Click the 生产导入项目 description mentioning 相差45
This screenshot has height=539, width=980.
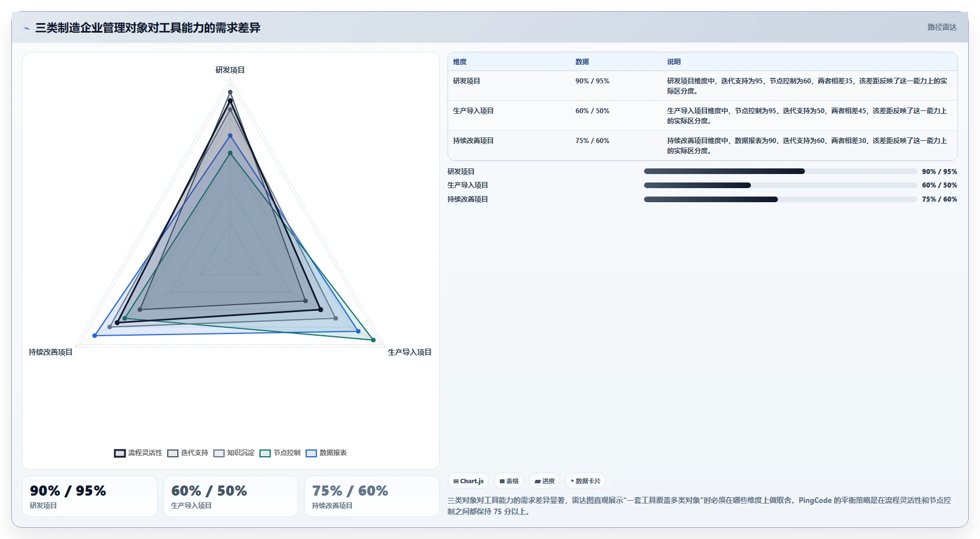coord(807,116)
